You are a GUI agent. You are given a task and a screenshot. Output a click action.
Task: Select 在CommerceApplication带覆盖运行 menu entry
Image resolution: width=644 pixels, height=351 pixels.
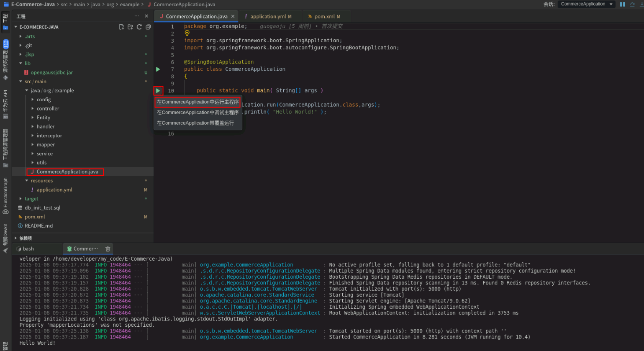coord(198,123)
